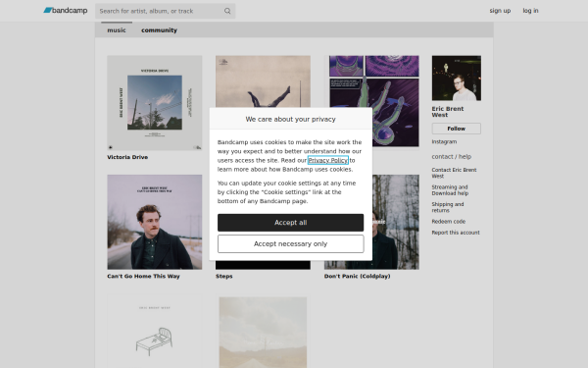This screenshot has width=588, height=368.
Task: Open Streaming and Download help
Action: click(450, 190)
